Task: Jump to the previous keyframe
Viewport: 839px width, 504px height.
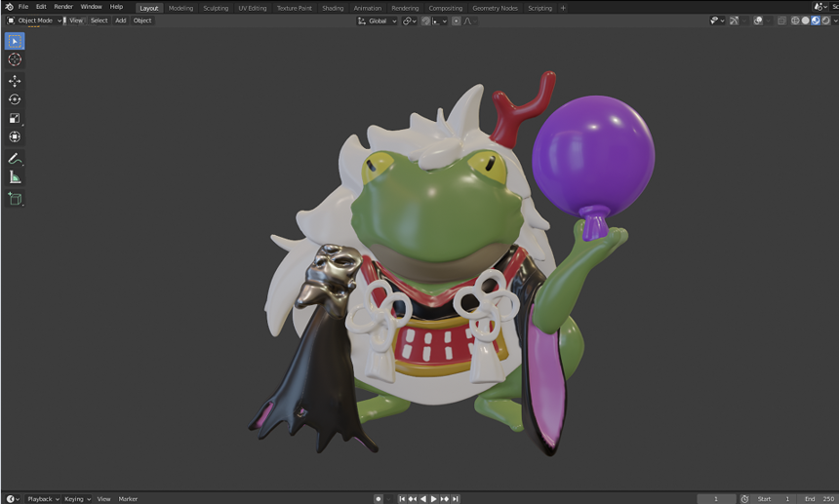Action: (413, 499)
